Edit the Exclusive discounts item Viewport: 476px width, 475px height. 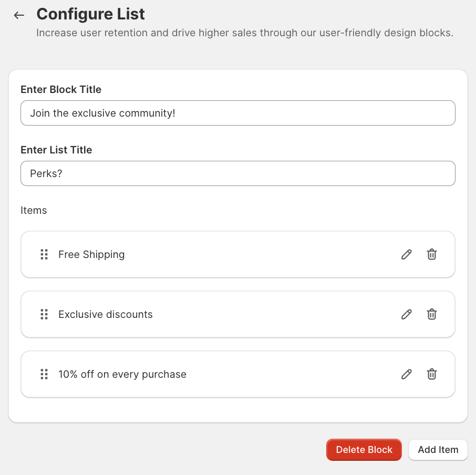406,314
